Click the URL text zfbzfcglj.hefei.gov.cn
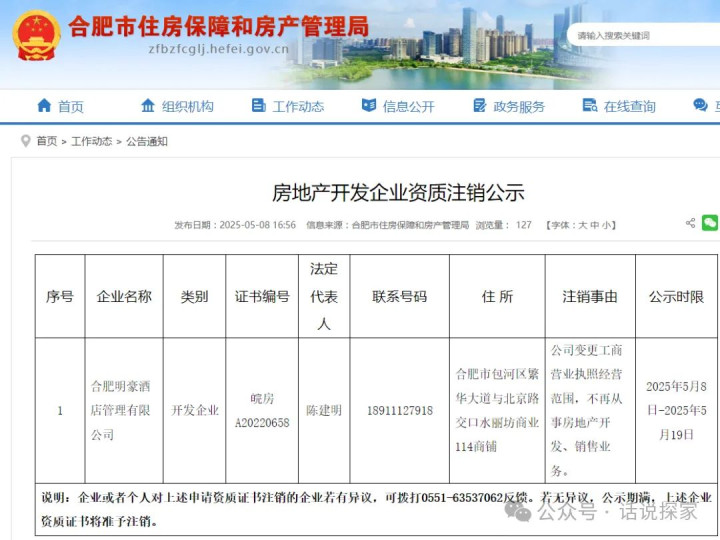 (219, 49)
